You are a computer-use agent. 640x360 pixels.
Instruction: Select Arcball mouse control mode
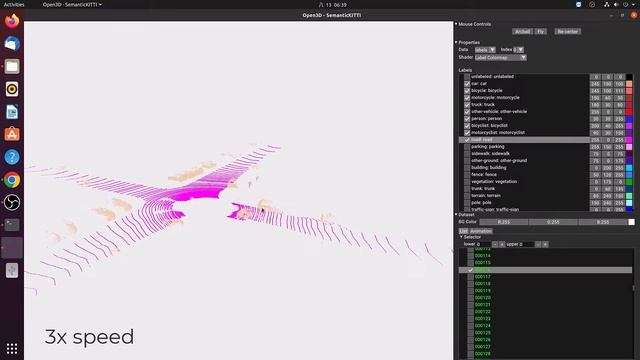click(x=522, y=31)
